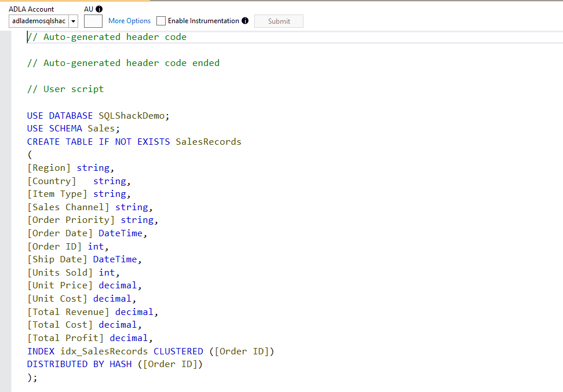Image resolution: width=563 pixels, height=392 pixels.
Task: Click the DISTRIBUTED BY HASH line
Action: tap(114, 364)
